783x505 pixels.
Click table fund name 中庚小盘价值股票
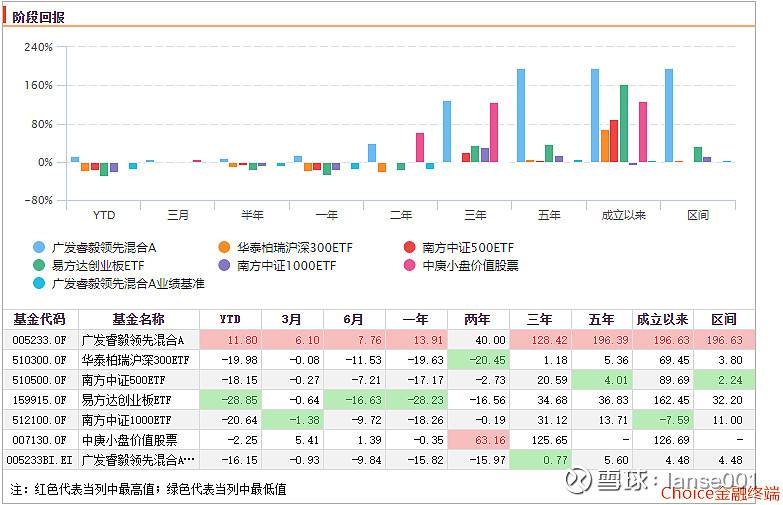pos(129,440)
